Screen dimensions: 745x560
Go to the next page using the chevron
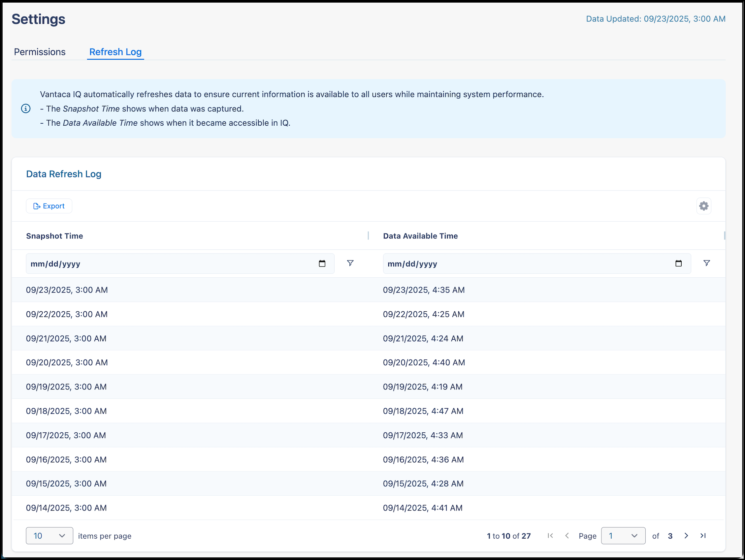686,536
